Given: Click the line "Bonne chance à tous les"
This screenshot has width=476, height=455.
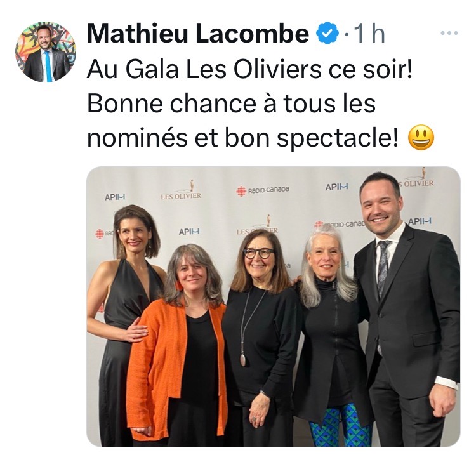Looking at the screenshot, I should point(231,103).
